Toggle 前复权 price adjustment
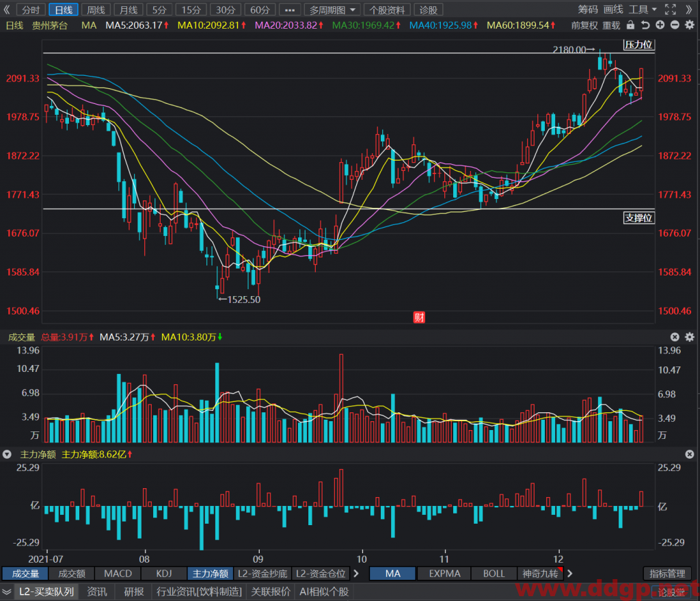Screen dimensions: 700x601 pyautogui.click(x=584, y=25)
